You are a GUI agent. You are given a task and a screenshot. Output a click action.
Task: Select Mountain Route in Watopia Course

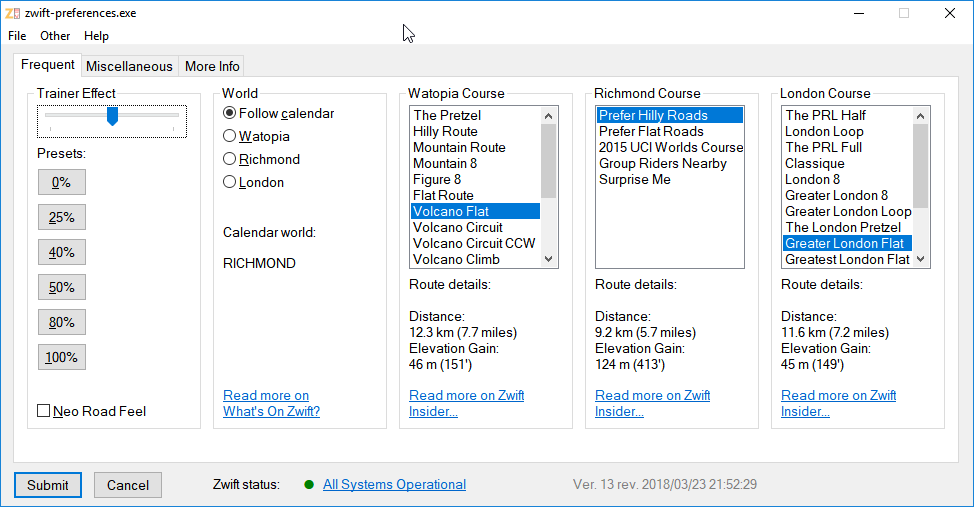pos(475,147)
